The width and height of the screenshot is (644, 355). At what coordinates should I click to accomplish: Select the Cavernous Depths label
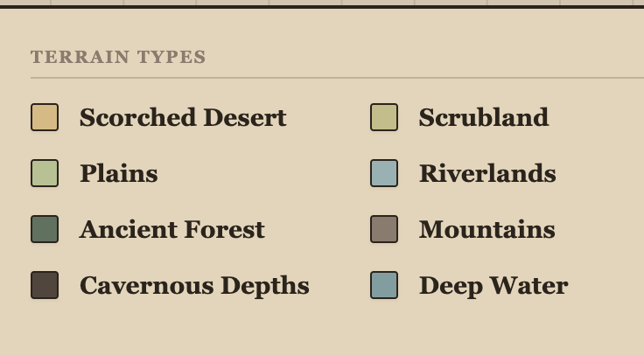pyautogui.click(x=194, y=285)
